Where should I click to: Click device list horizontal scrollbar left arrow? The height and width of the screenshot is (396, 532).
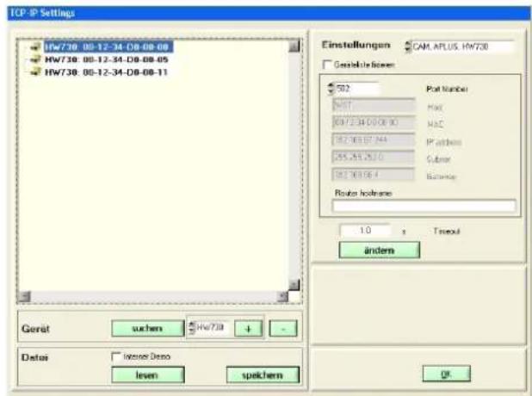(24, 297)
